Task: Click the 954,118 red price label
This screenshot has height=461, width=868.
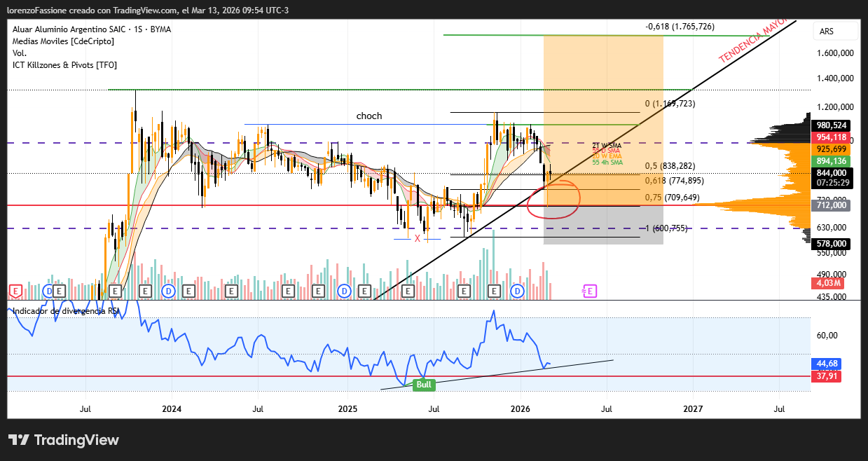Action: (x=829, y=137)
